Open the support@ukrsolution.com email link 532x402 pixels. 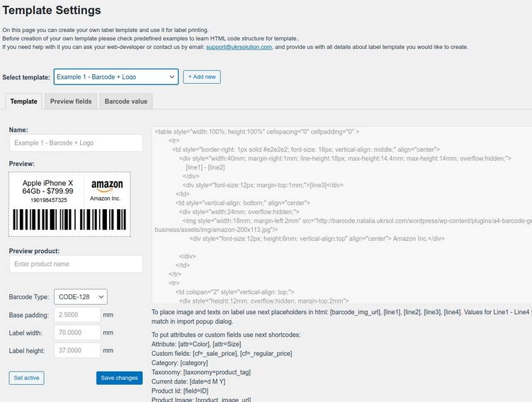(x=239, y=47)
